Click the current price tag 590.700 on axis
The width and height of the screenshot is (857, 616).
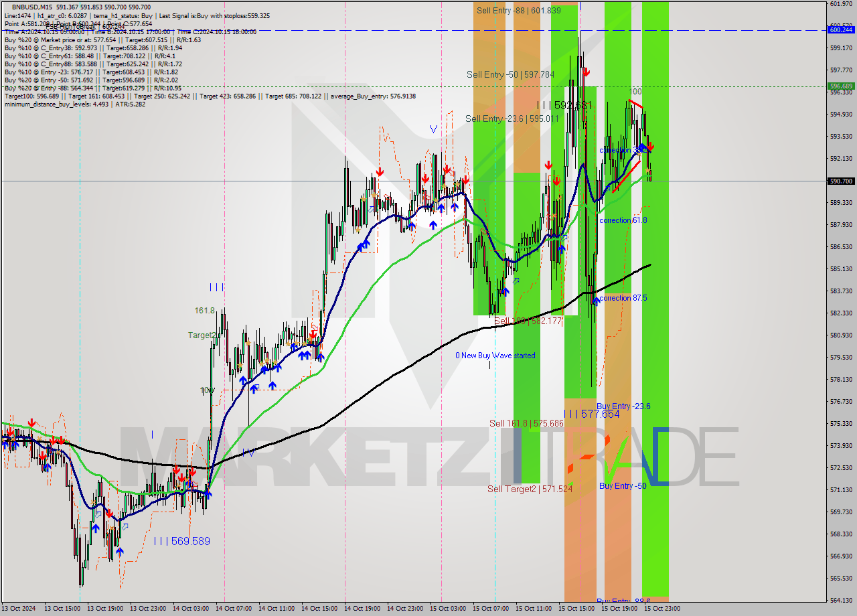(841, 181)
